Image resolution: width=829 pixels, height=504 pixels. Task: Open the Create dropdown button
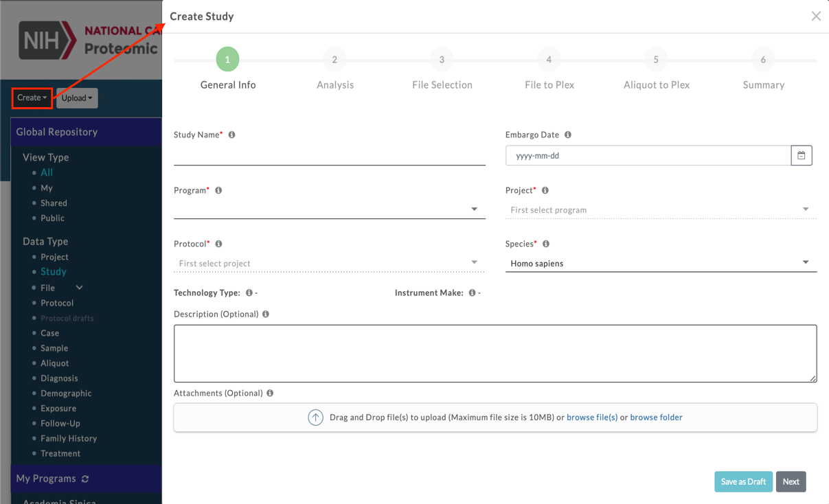[x=32, y=98]
